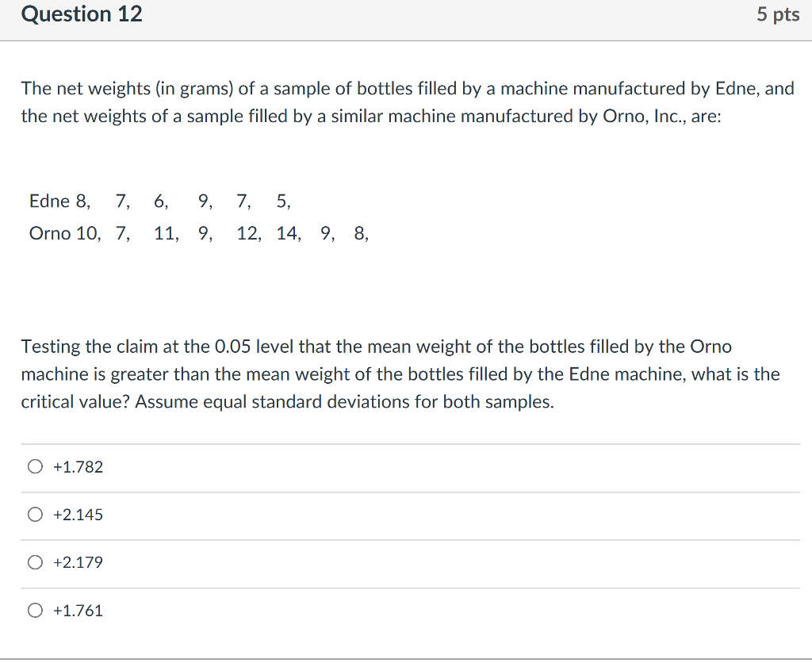Screen dimensions: 812x663
Task: Click the question prompt paragraph
Action: [x=406, y=102]
